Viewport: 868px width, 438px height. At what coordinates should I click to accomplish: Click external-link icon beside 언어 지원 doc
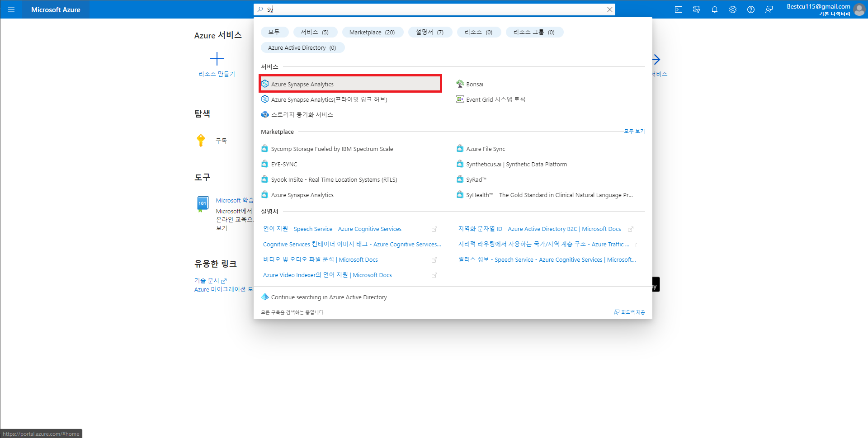click(x=434, y=229)
